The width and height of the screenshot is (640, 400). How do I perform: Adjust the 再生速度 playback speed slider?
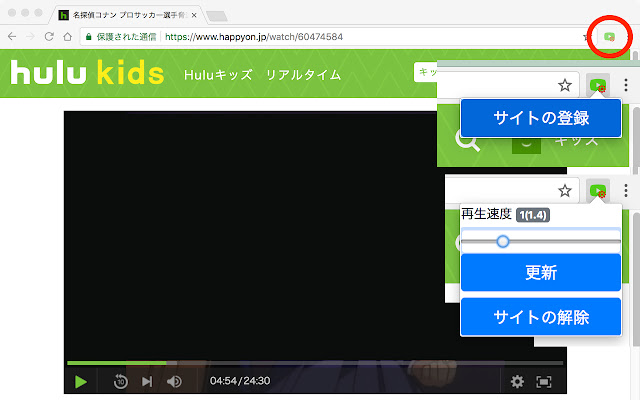541,242
